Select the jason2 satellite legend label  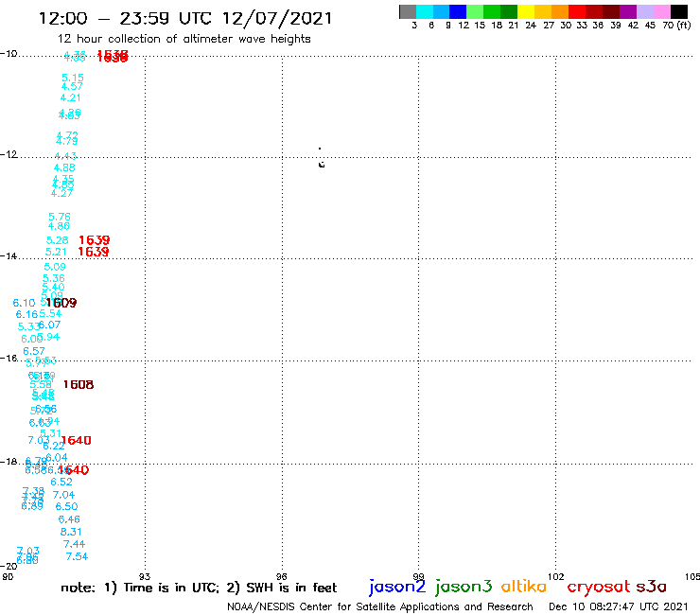(397, 587)
